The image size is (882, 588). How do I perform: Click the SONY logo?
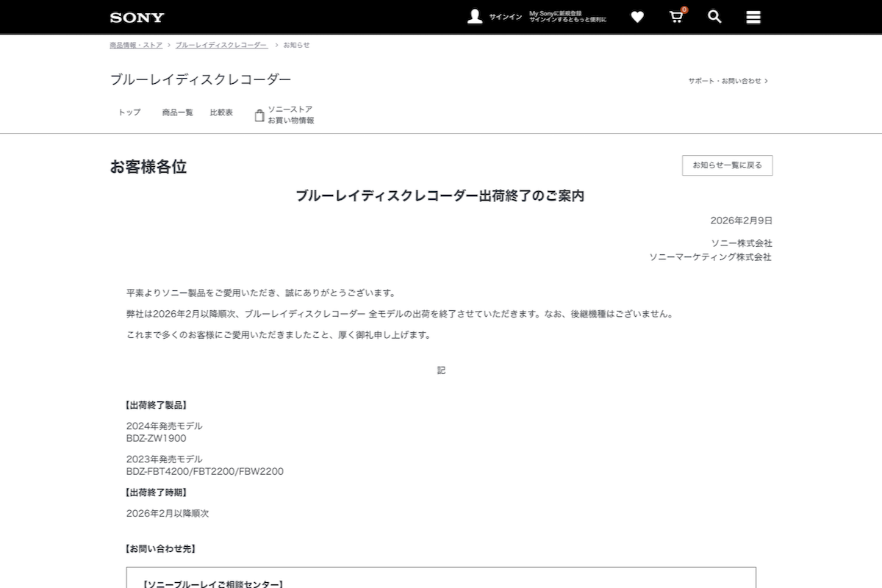pos(136,17)
